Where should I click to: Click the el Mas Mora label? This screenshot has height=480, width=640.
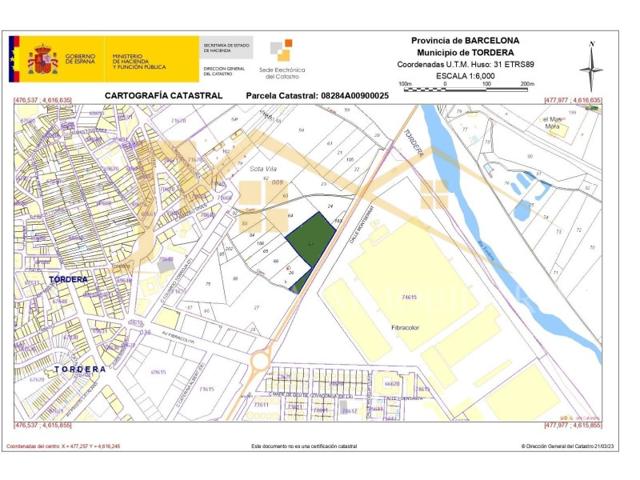point(552,122)
